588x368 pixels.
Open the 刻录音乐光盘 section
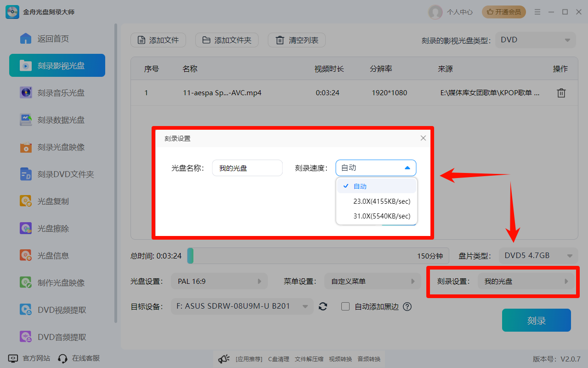[x=57, y=92]
